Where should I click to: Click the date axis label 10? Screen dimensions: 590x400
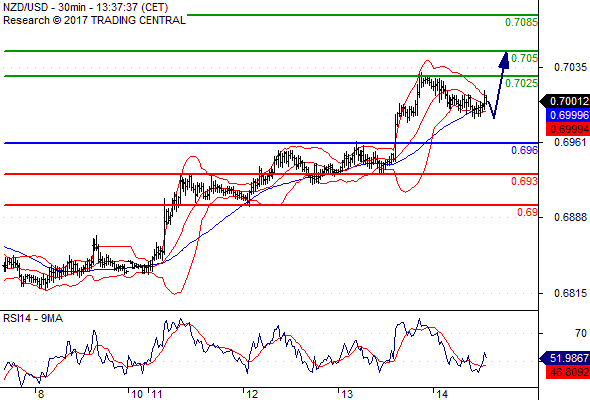[x=137, y=394]
